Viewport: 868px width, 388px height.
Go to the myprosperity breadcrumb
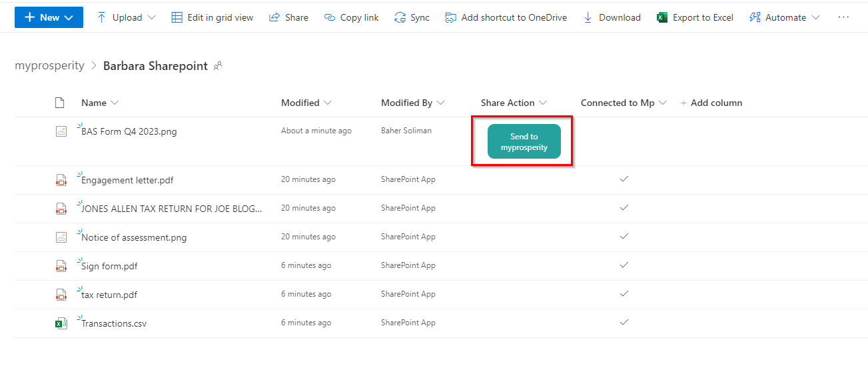[49, 65]
